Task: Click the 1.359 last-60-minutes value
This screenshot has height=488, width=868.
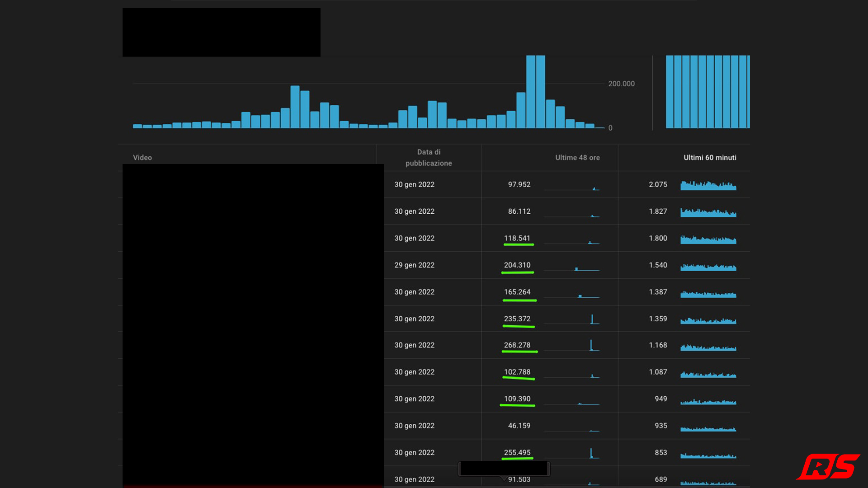Action: [658, 319]
